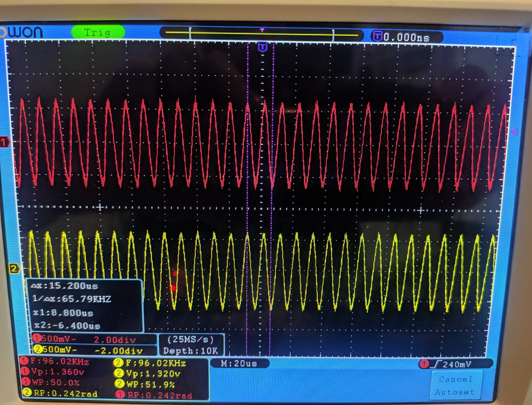Open the M:20us timebase setting
Viewport: 532px width, 405px height.
coord(239,363)
